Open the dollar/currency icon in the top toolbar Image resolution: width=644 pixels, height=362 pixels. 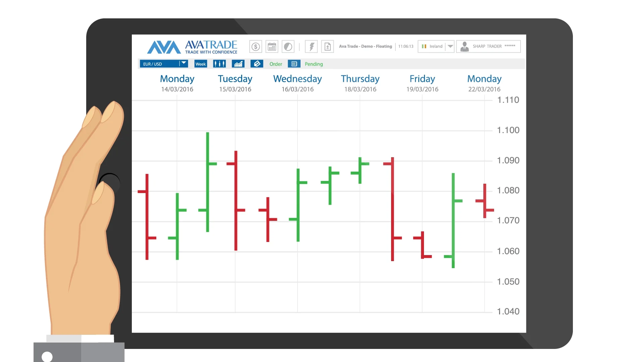click(255, 46)
